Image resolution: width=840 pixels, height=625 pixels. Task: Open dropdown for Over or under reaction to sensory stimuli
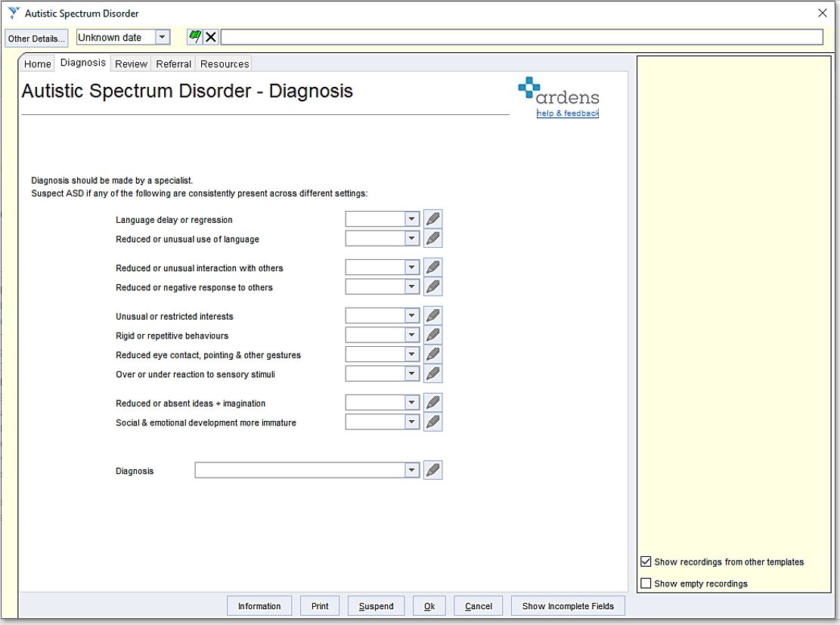pos(411,373)
